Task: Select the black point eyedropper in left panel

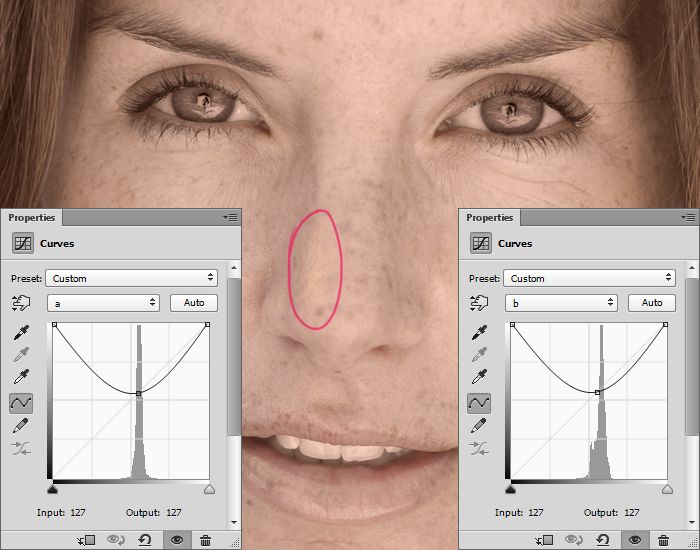Action: tap(20, 331)
